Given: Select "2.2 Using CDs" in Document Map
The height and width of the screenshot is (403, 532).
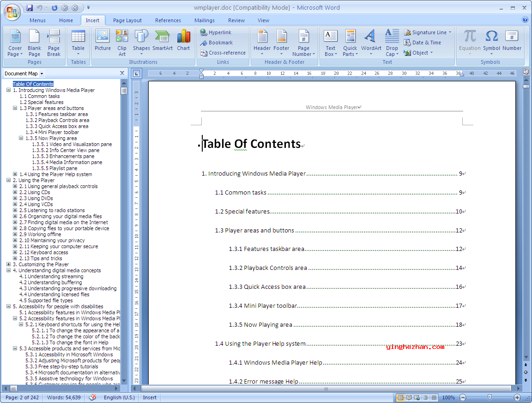Looking at the screenshot, I should pos(35,192).
